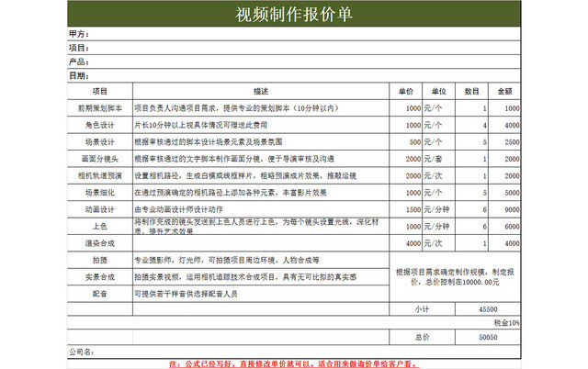Select the 动画设计 item cell
The height and width of the screenshot is (369, 588).
click(x=100, y=209)
